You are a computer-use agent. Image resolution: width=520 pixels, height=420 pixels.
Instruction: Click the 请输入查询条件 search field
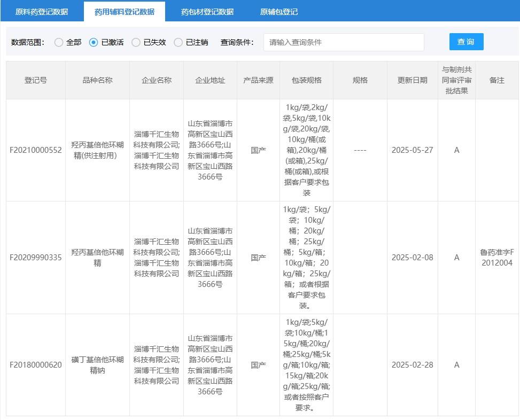pyautogui.click(x=344, y=42)
